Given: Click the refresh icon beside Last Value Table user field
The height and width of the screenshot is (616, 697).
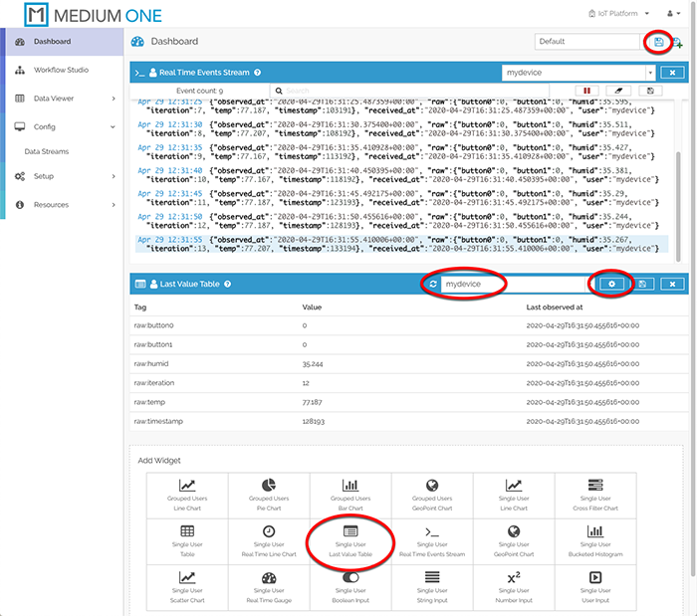Looking at the screenshot, I should tap(432, 285).
